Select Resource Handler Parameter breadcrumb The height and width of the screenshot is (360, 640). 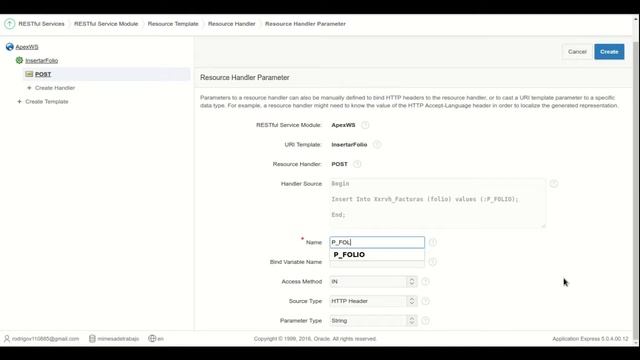(305, 24)
